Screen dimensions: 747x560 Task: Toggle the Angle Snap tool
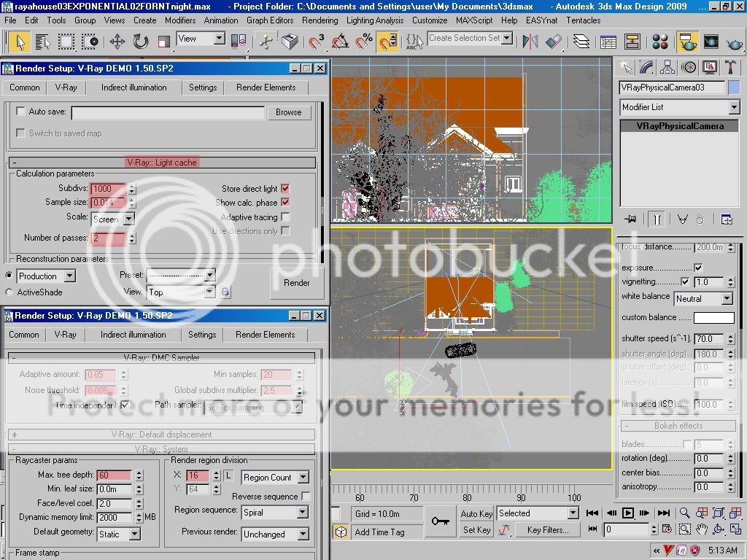(x=340, y=42)
